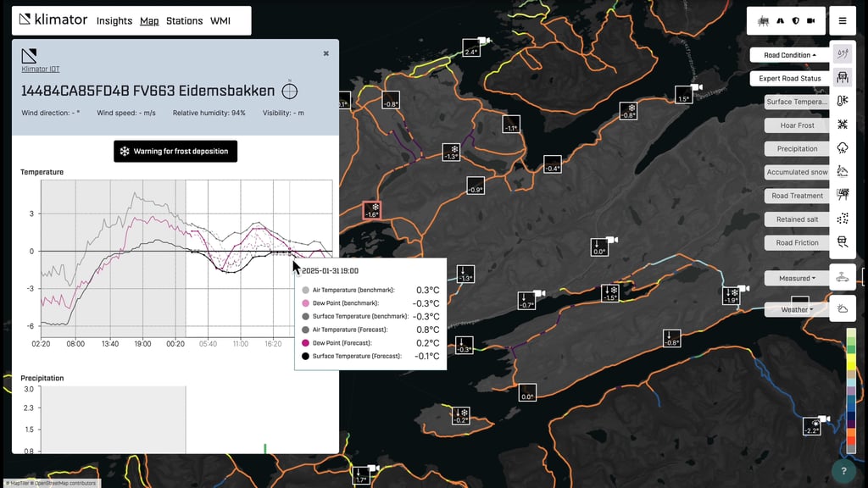
Task: Select the Surface Temperature thermometer icon
Action: click(843, 101)
